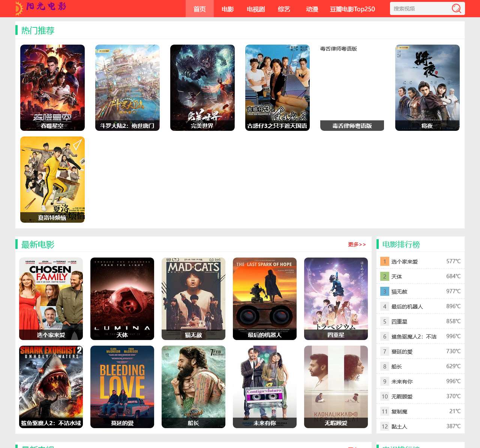Screen dimensions: 480x448
Task: Click ranking entry 船长
Action: 397,367
